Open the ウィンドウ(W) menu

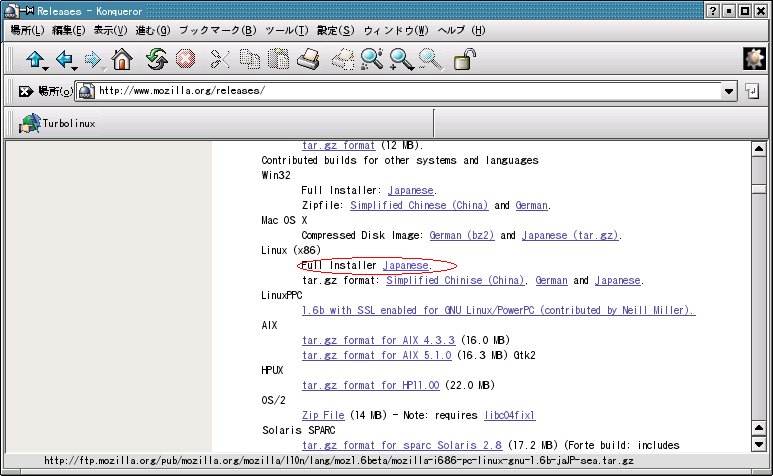(396, 31)
